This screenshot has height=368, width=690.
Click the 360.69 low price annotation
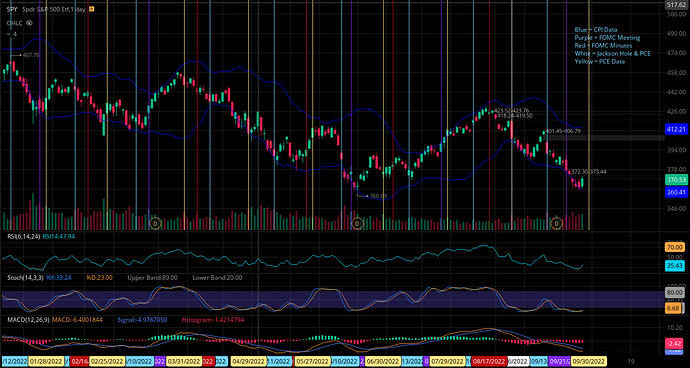tap(378, 195)
